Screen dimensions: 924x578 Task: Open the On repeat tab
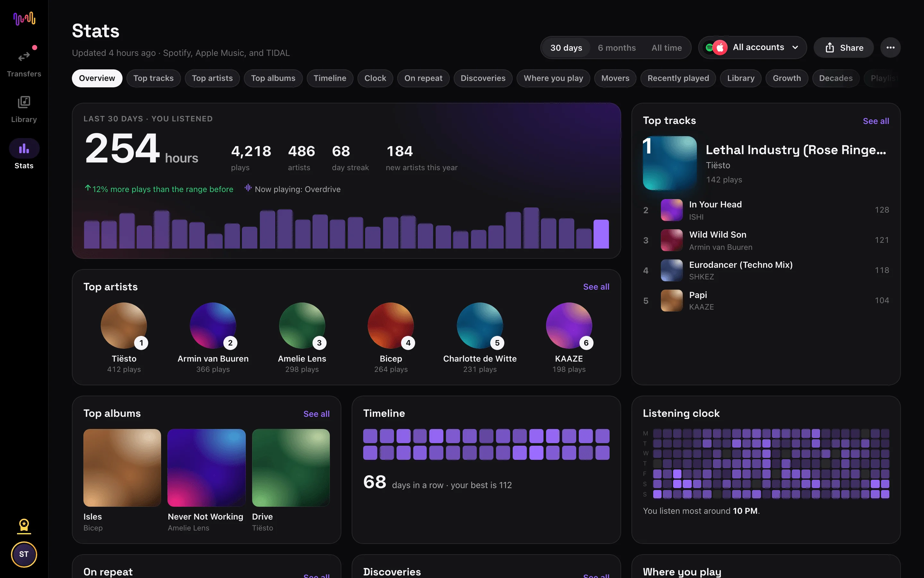point(424,78)
